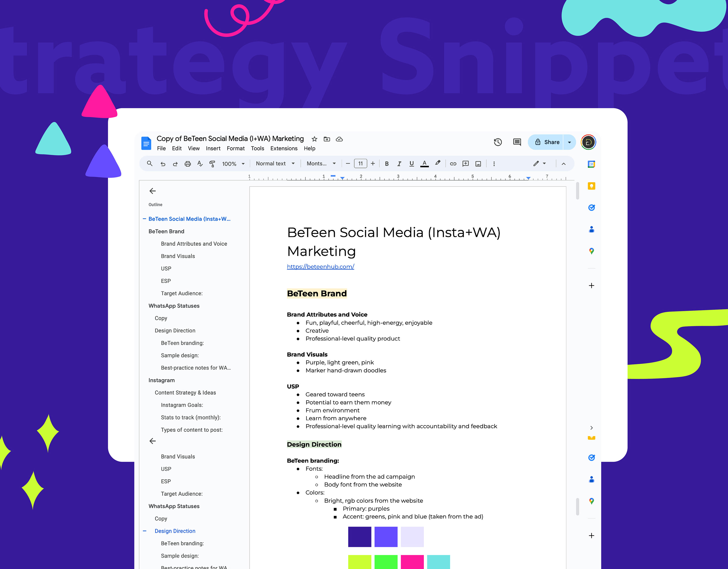This screenshot has width=728, height=569.
Task: Insert a link
Action: (453, 164)
